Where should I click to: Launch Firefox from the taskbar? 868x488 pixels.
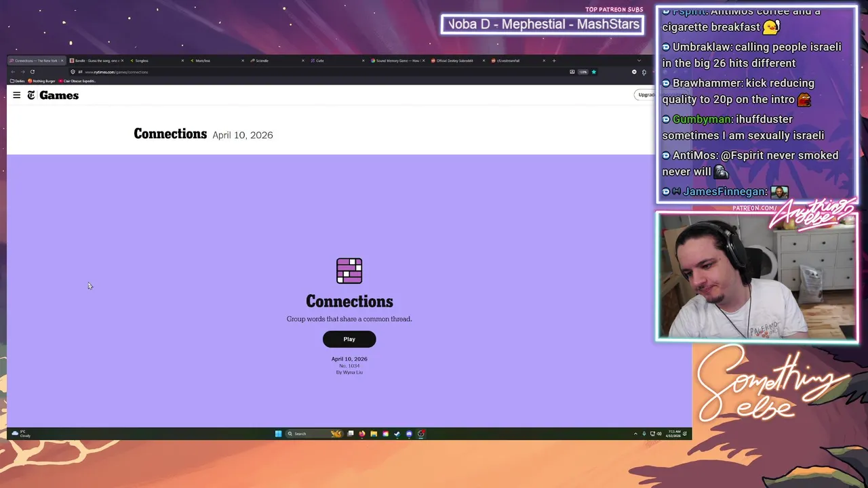tap(362, 434)
